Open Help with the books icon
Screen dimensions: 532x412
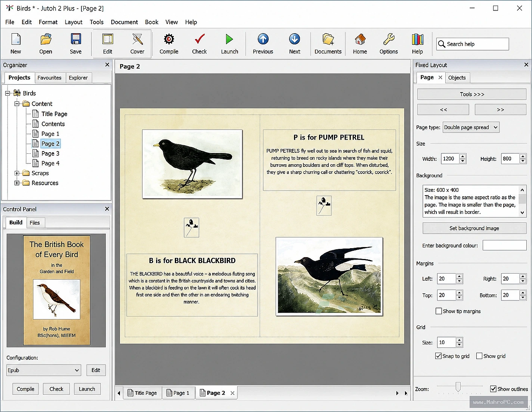pyautogui.click(x=417, y=39)
